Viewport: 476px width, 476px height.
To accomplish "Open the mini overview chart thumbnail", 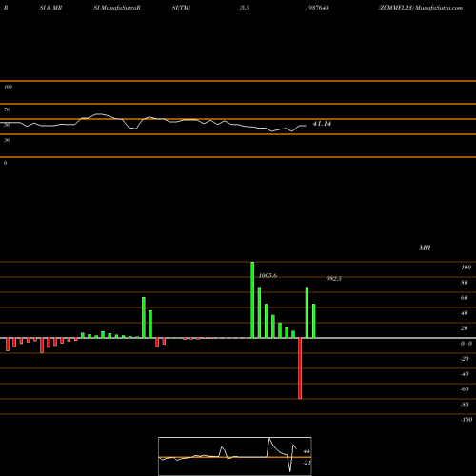I will pos(235,456).
